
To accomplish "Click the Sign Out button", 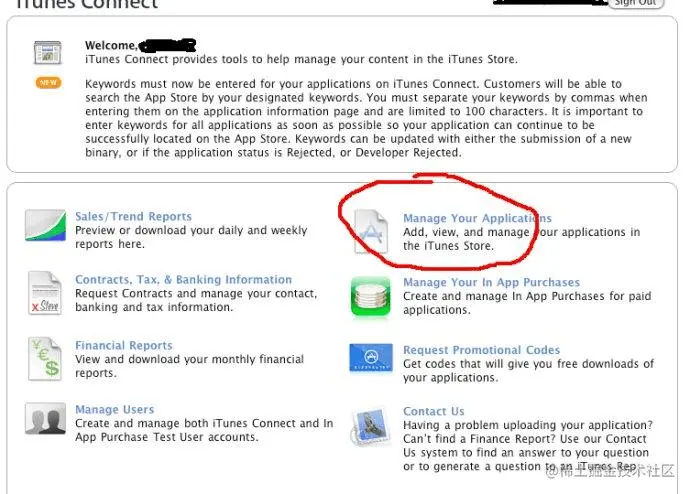I will (x=636, y=3).
